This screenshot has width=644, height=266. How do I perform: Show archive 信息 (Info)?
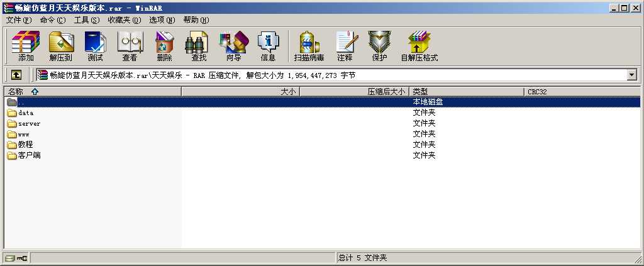coord(268,46)
